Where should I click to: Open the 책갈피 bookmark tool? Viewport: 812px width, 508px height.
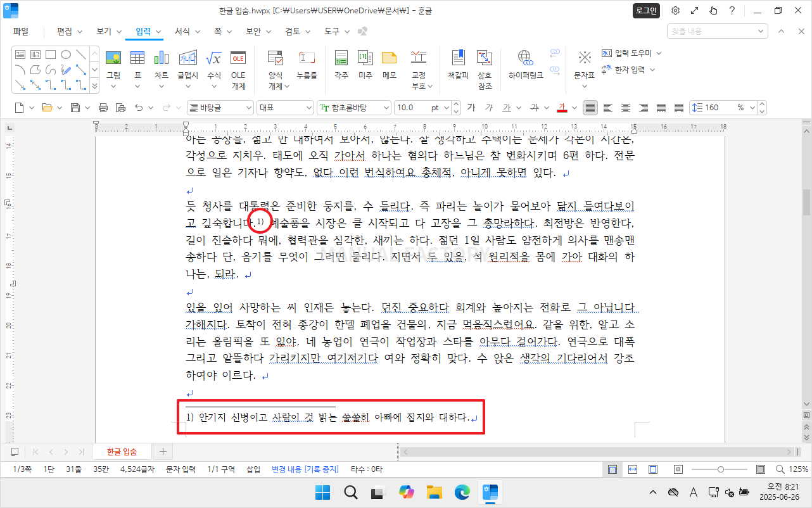pyautogui.click(x=458, y=63)
